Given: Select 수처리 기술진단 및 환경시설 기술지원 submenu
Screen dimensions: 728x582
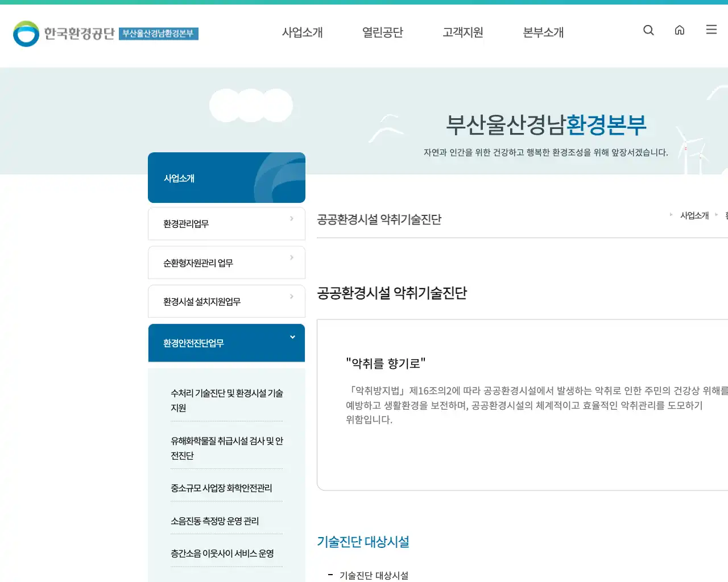Looking at the screenshot, I should pos(226,400).
